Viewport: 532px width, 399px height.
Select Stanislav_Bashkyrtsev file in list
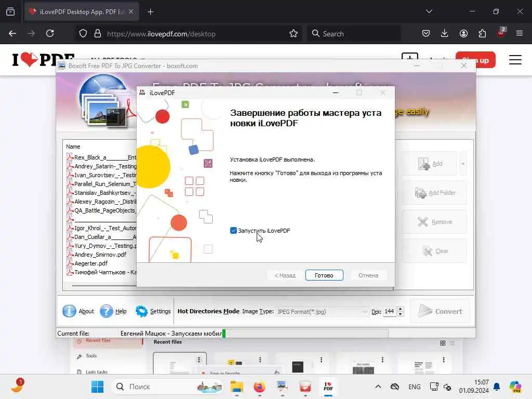(102, 193)
